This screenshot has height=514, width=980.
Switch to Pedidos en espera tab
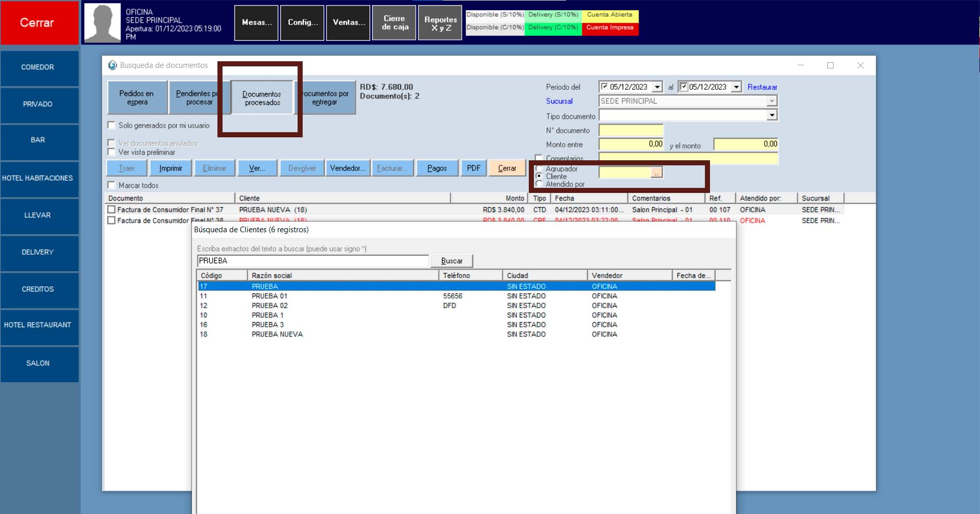(137, 97)
